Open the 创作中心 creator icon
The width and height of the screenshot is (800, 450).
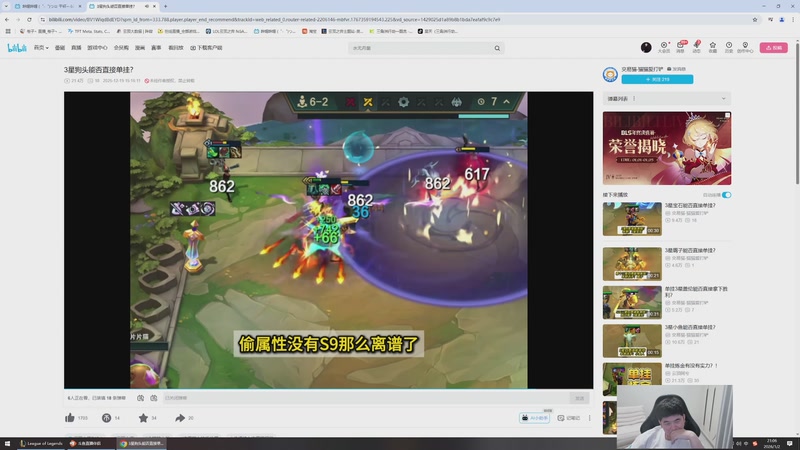coord(745,47)
